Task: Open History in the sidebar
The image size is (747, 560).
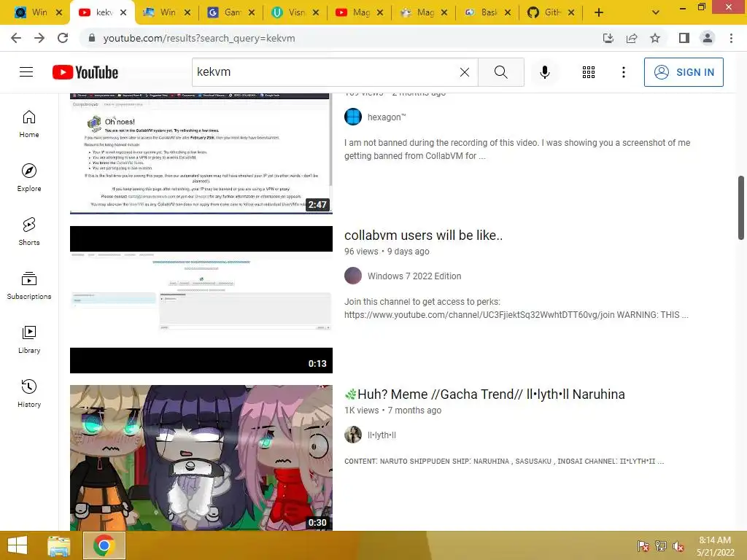Action: pos(29,393)
